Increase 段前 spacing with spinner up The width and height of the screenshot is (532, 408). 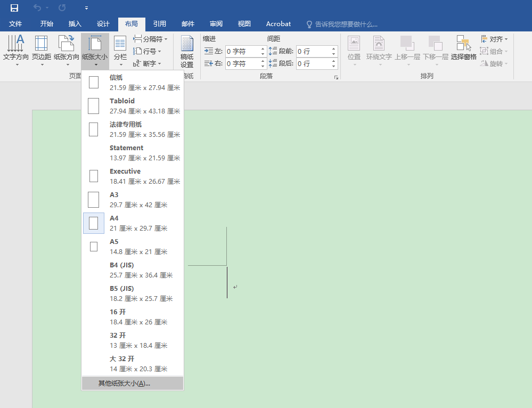coord(334,49)
